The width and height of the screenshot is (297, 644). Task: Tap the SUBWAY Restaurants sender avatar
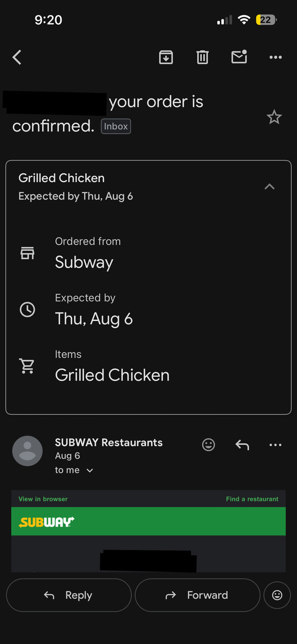coord(27,451)
